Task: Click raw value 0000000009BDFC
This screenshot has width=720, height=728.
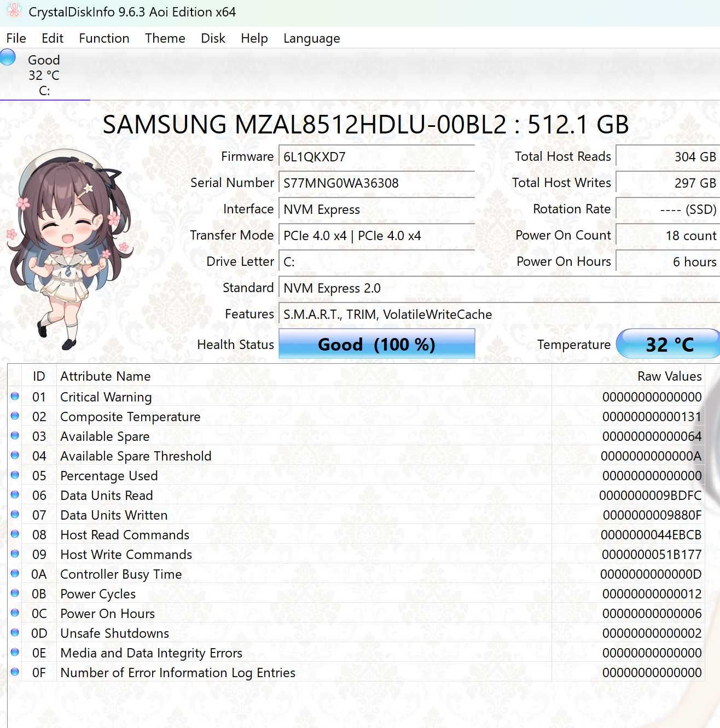Action: pos(650,496)
